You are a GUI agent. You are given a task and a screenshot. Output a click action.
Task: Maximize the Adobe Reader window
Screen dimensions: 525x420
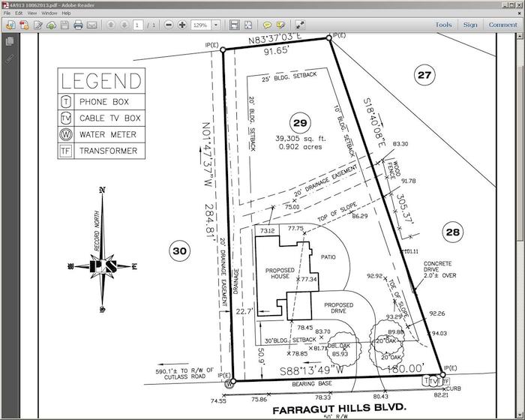[512, 5]
